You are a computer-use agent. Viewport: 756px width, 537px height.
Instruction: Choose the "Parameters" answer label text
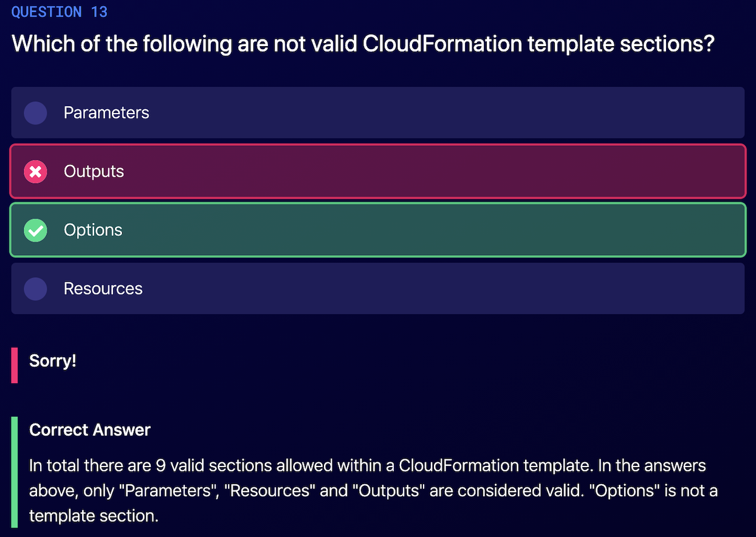pos(106,113)
